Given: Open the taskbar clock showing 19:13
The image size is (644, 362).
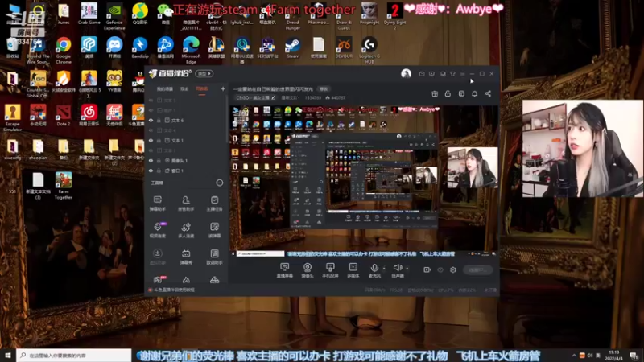Looking at the screenshot, I should pos(614,355).
